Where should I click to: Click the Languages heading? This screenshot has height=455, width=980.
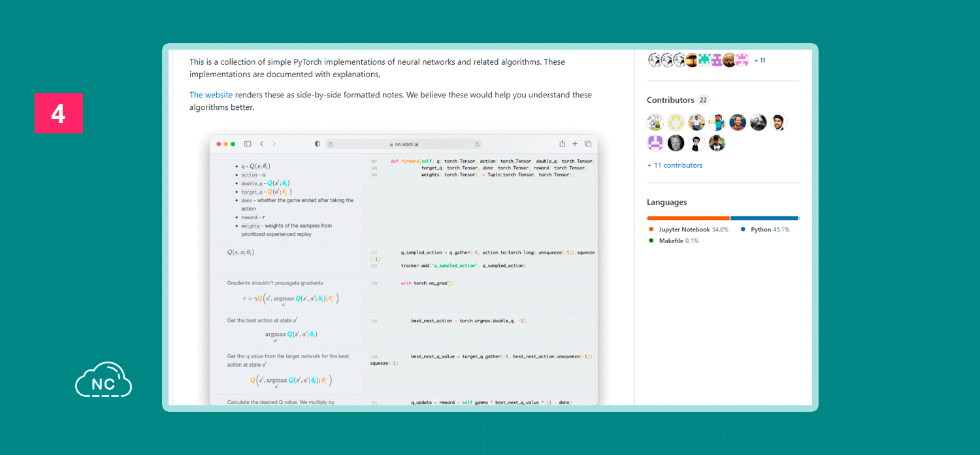click(667, 203)
